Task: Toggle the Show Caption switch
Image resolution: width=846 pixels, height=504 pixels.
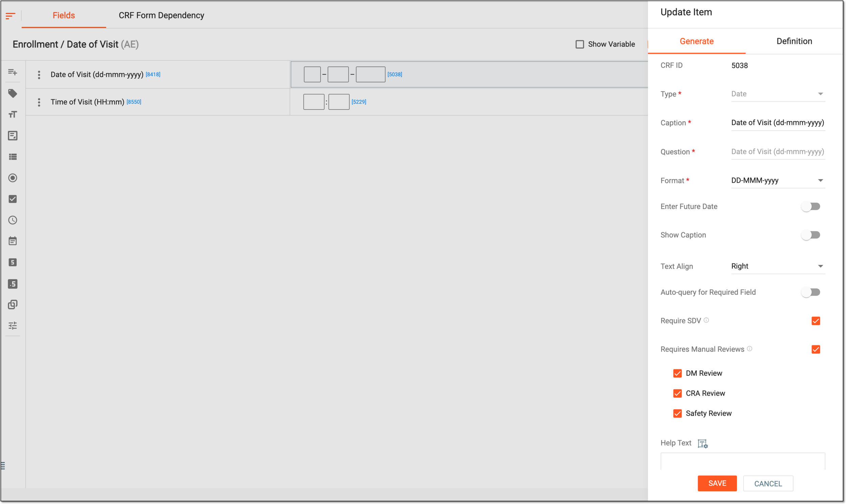Action: (811, 235)
